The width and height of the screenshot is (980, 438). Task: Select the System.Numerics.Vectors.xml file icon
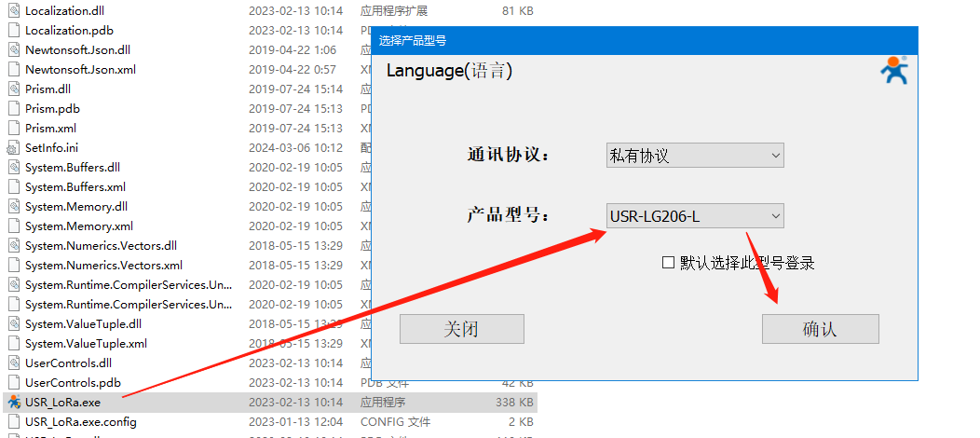tap(14, 265)
